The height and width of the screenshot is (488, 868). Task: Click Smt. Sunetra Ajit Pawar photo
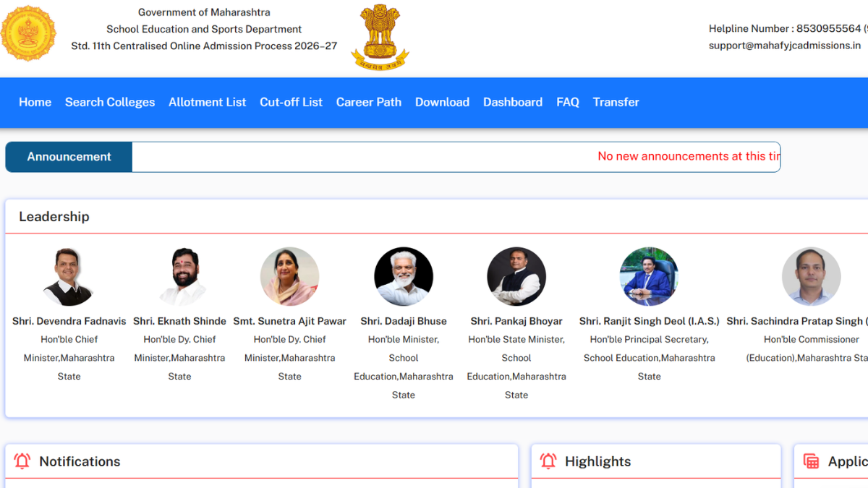(x=289, y=277)
